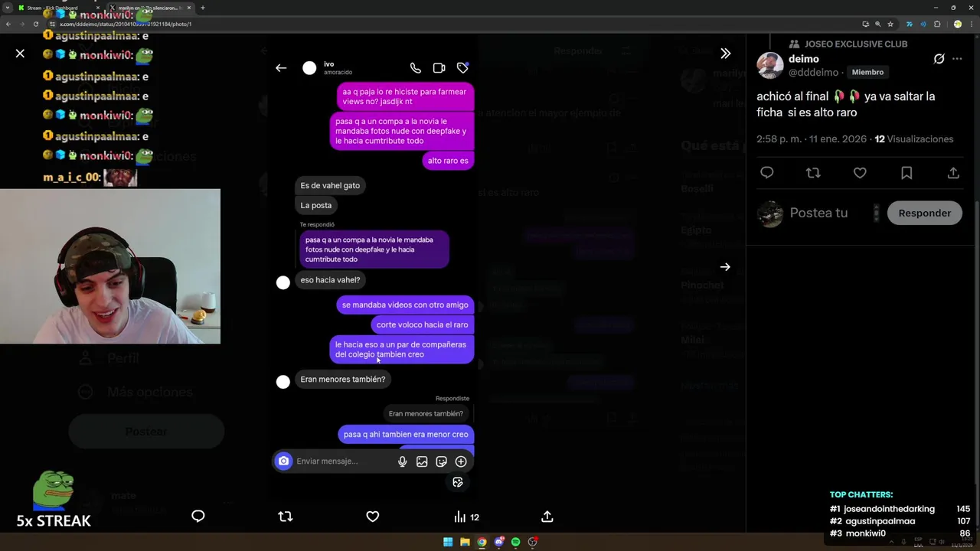Click 'corte voloco hacia el raro' message
Viewport: 980px width, 551px height.
click(x=422, y=324)
